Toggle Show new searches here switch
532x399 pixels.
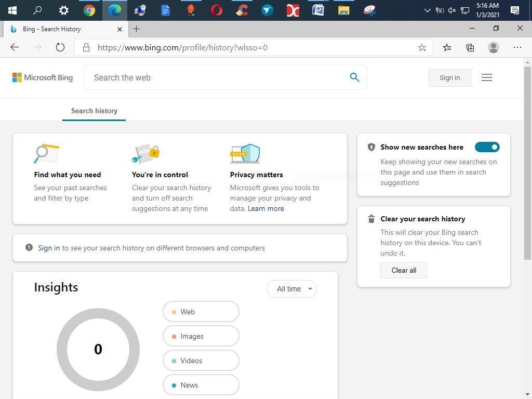click(487, 147)
